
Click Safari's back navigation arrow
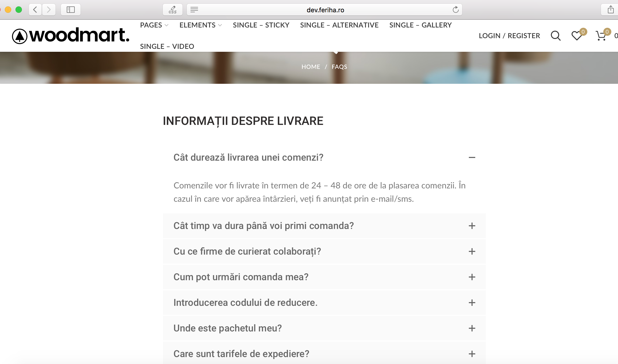35,10
